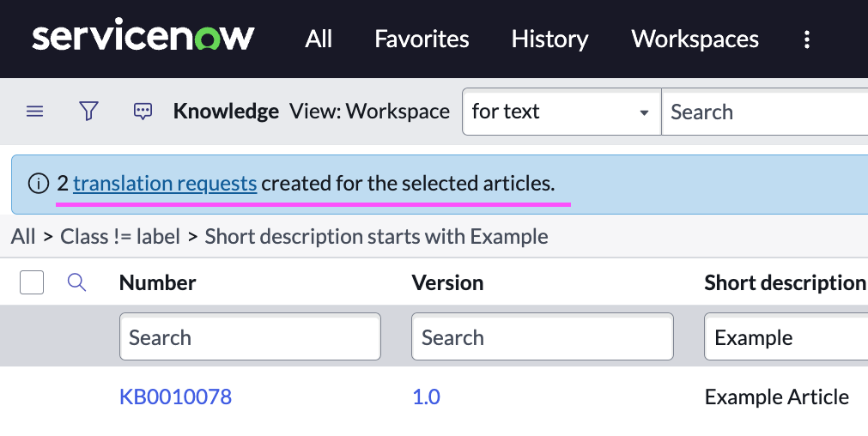Check the select-all rows checkbox

click(32, 282)
